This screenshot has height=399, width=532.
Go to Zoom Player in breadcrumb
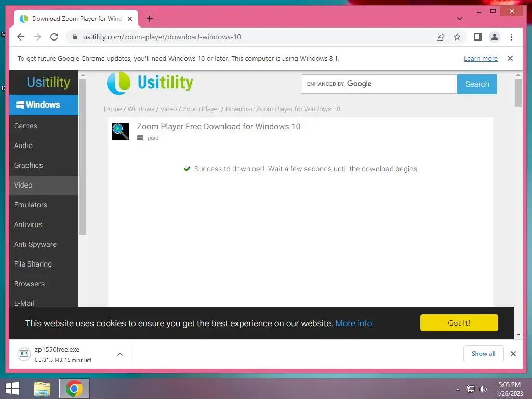[x=201, y=109]
